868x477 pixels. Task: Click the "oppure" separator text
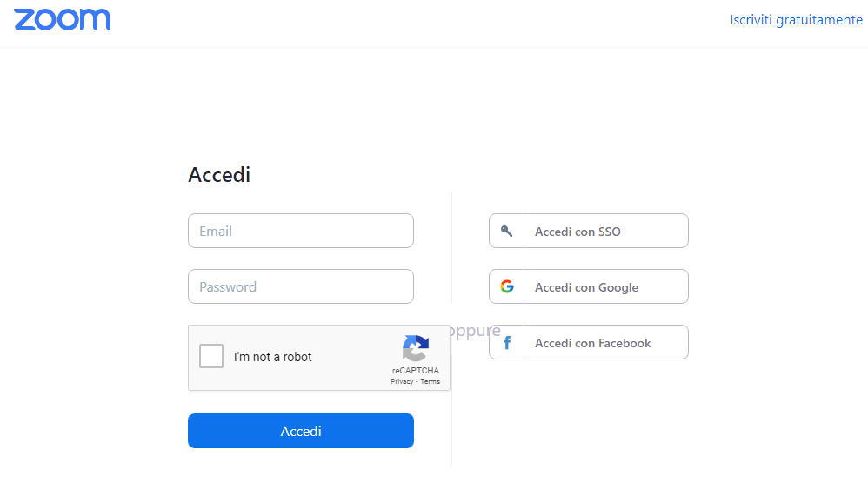point(477,331)
